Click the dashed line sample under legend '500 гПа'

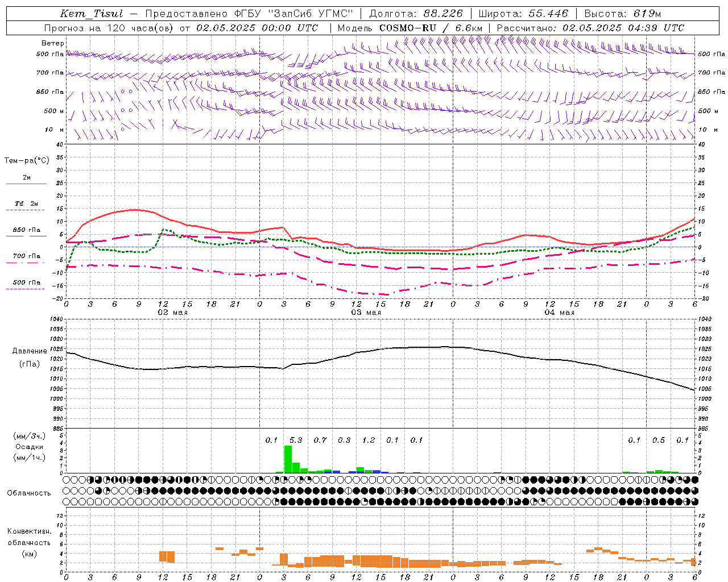[x=27, y=289]
